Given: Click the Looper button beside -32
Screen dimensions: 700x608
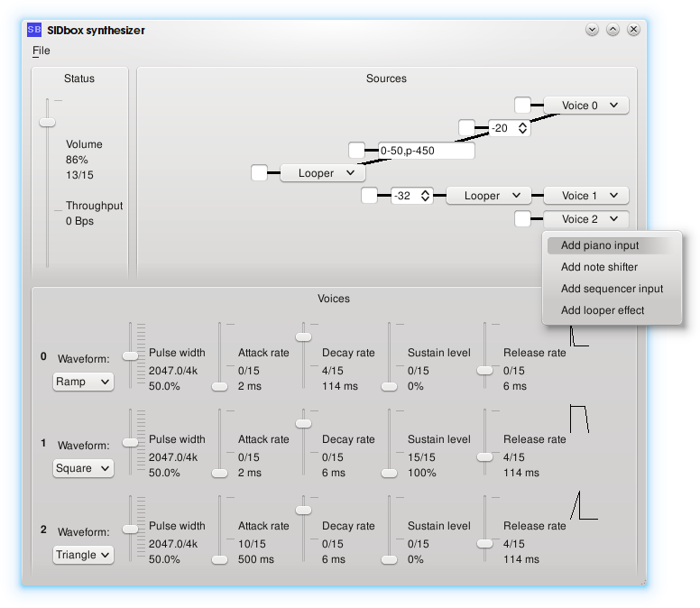Looking at the screenshot, I should coord(488,196).
